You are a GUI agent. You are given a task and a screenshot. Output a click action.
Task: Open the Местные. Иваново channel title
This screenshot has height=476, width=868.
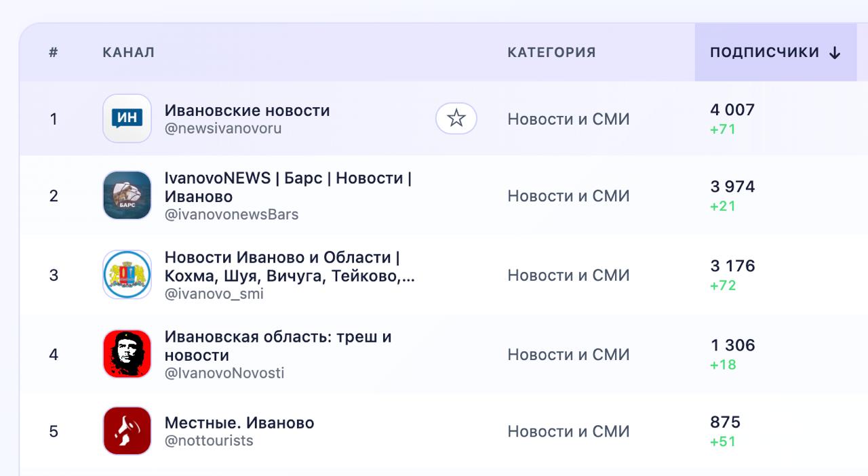[x=239, y=422]
